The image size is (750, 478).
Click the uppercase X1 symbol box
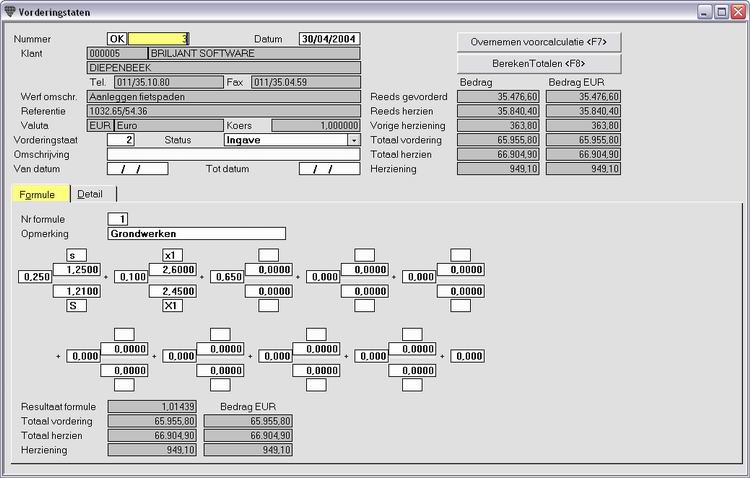172,305
